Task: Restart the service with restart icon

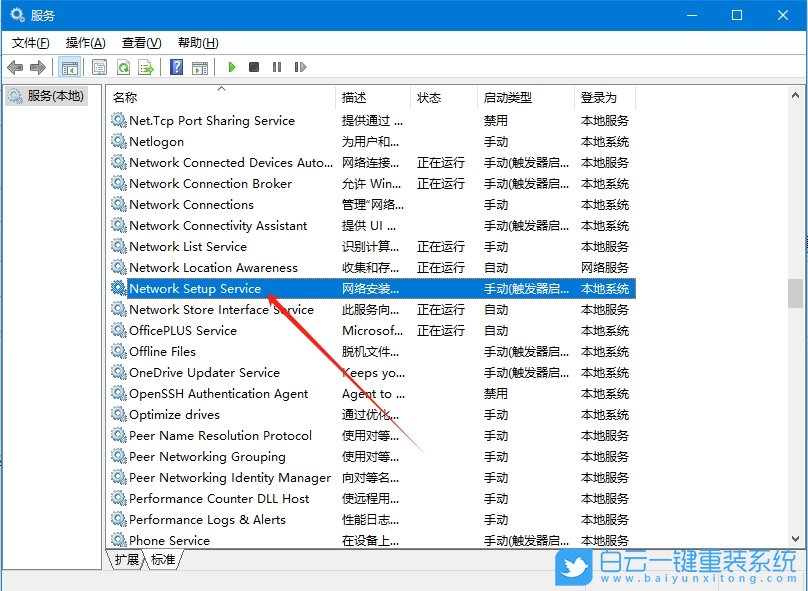Action: [301, 67]
